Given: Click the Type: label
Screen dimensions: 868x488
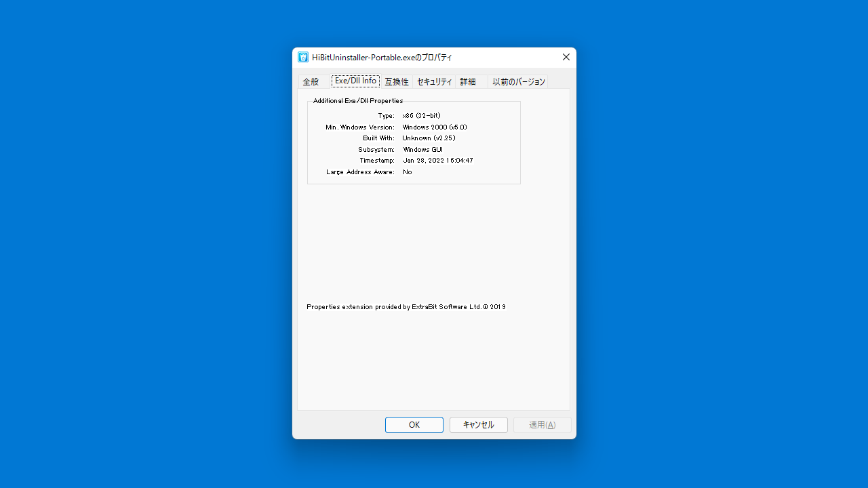Looking at the screenshot, I should [x=386, y=116].
